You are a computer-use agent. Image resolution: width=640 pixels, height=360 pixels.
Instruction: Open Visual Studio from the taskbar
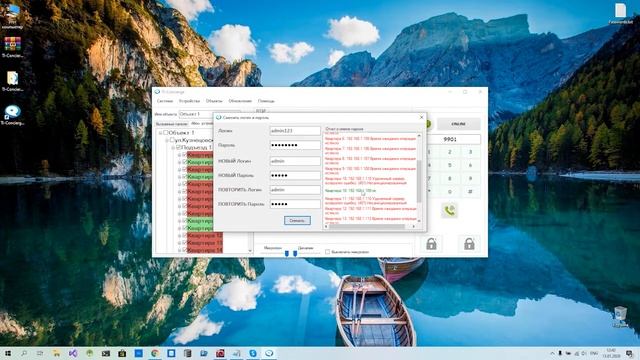coord(73,353)
